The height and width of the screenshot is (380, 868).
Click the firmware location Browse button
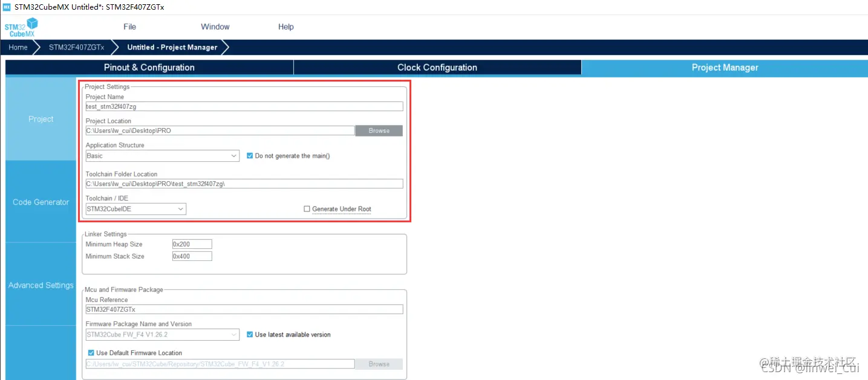click(x=379, y=364)
